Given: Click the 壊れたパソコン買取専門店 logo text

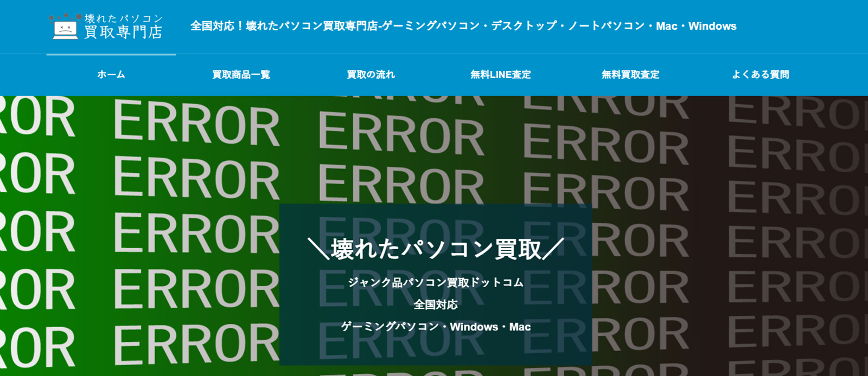Looking at the screenshot, I should (123, 27).
